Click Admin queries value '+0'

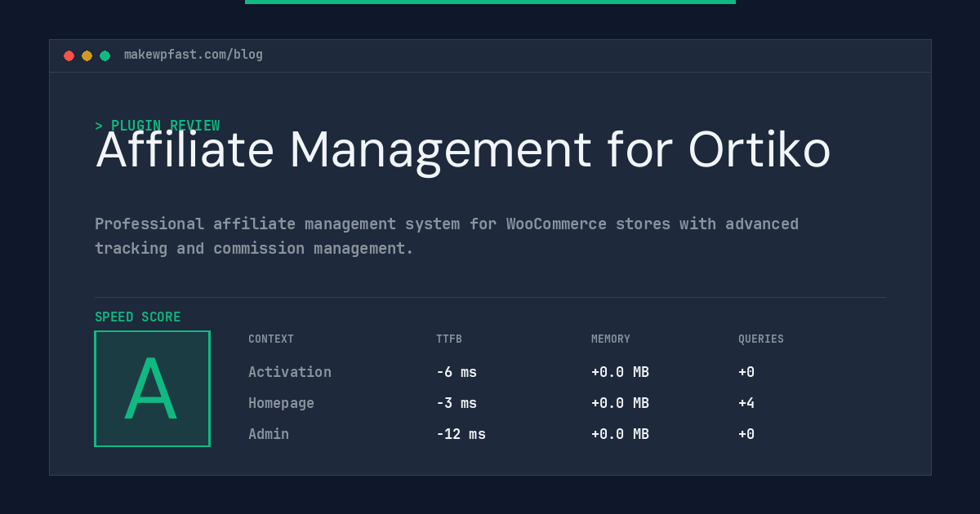[x=746, y=434]
